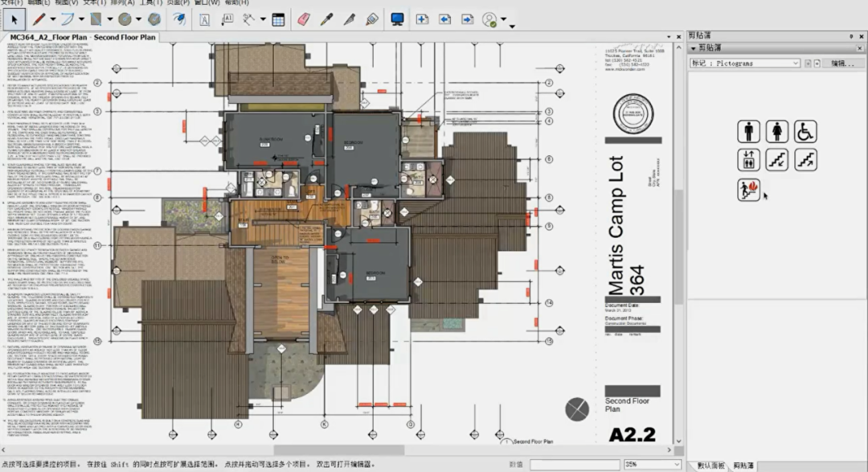Open the 文本(T) menu
Image resolution: width=868 pixels, height=472 pixels.
95,2
